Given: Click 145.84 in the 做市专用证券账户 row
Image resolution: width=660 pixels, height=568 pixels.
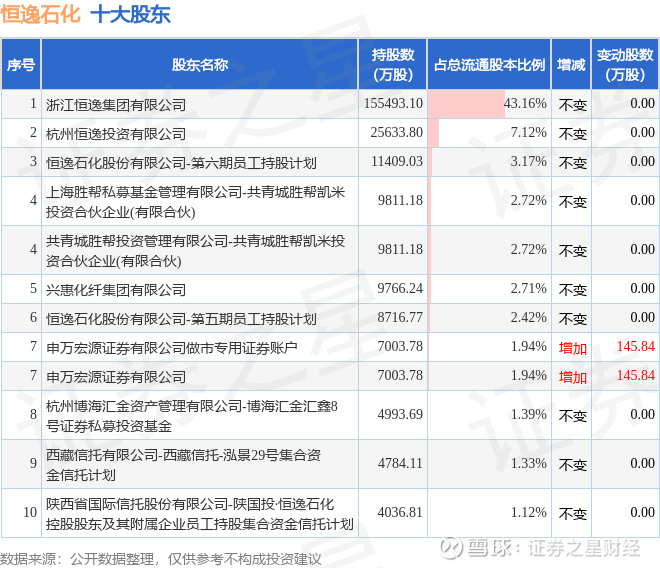Looking at the screenshot, I should [636, 347].
